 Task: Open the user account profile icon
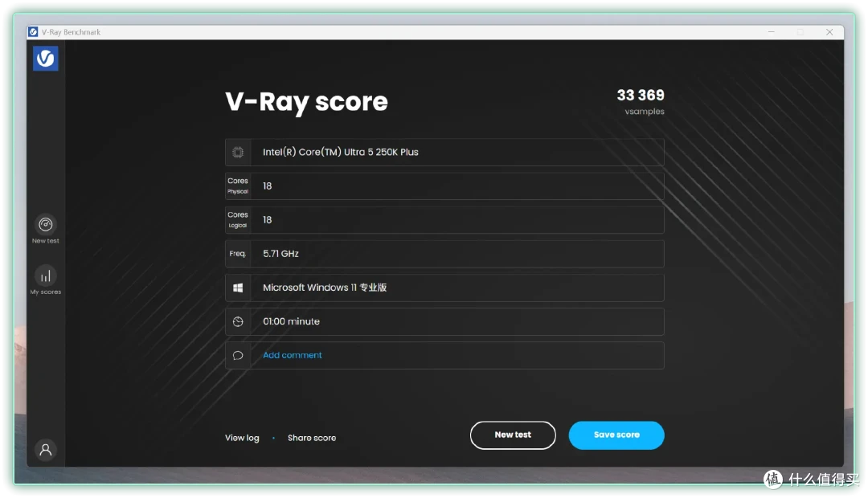coord(45,449)
